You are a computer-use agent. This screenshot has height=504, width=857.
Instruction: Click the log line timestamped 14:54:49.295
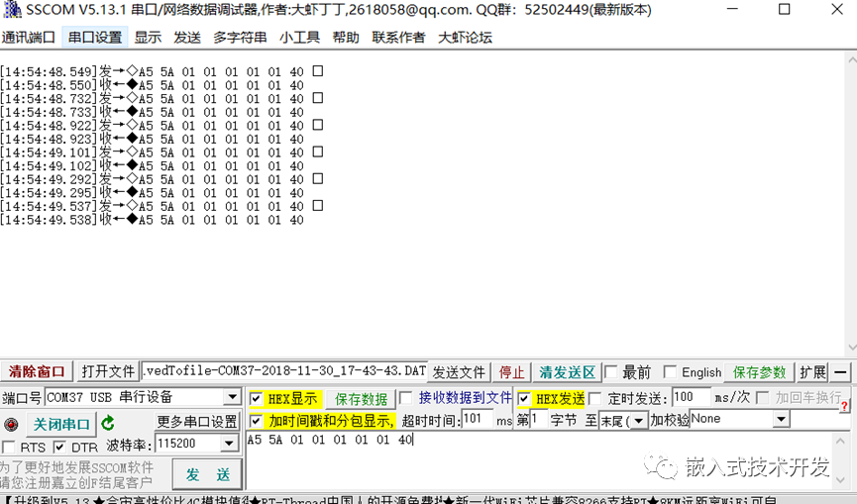[x=152, y=193]
